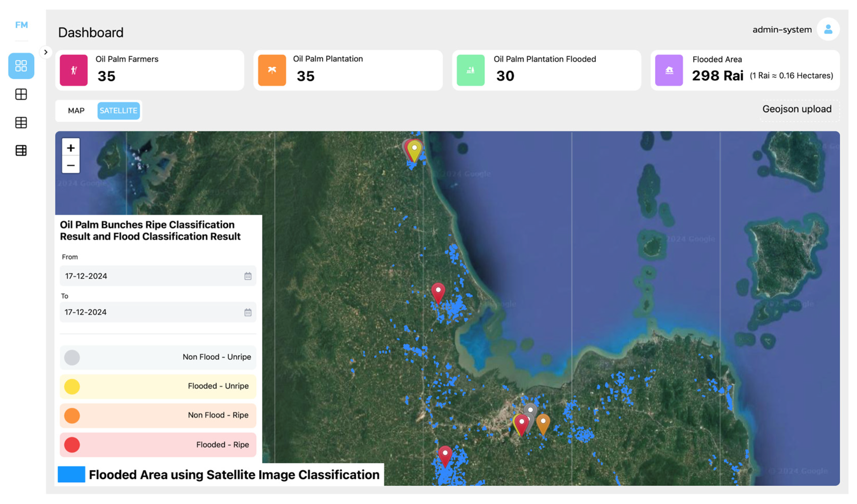Click the pink Oil Palm Farmers icon
The height and width of the screenshot is (504, 857).
click(x=74, y=70)
